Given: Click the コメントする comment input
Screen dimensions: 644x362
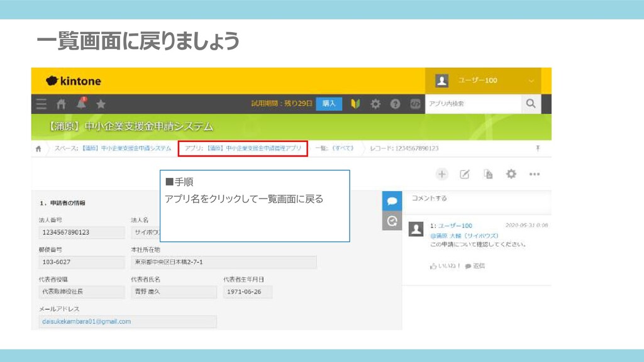Looking at the screenshot, I should (477, 202).
